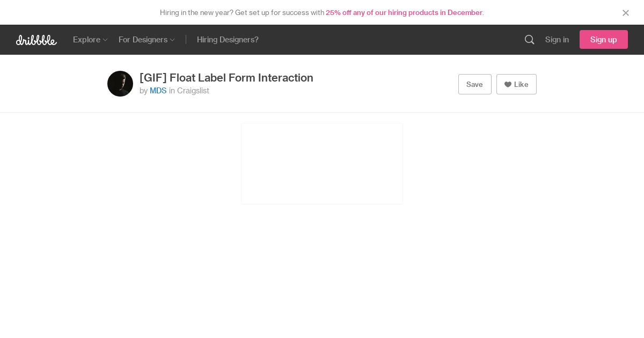Visit the MDS author link
Viewport: 644px width, 338px height.
(x=158, y=91)
